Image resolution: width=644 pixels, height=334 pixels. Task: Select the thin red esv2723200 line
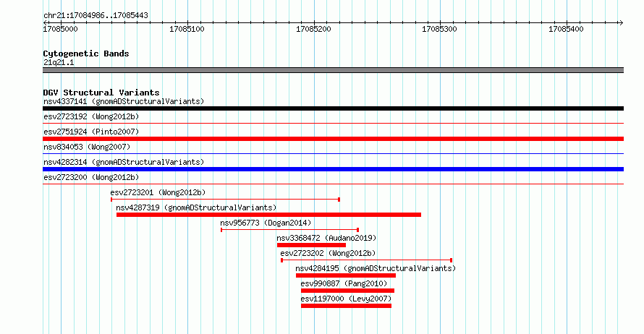pos(333,184)
